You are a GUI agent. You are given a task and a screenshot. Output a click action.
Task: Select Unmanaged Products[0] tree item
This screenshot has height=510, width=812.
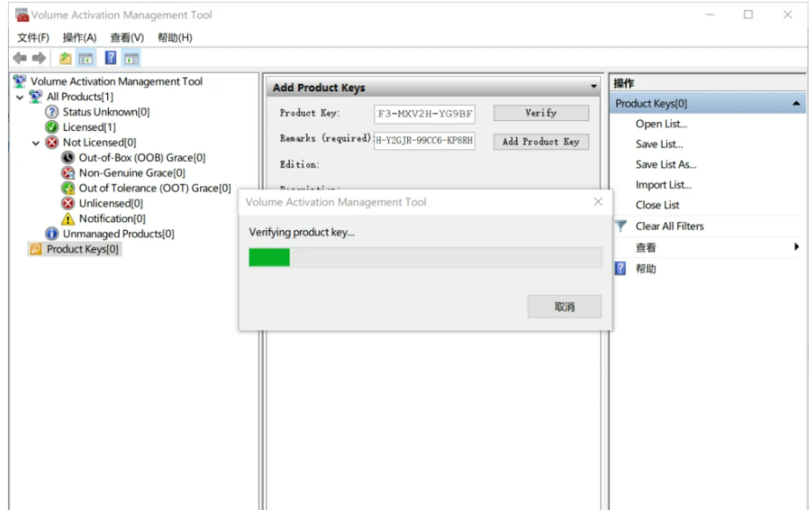119,234
